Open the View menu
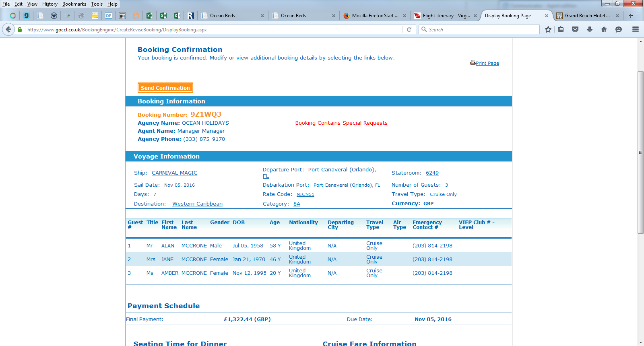This screenshot has height=346, width=644. (32, 4)
